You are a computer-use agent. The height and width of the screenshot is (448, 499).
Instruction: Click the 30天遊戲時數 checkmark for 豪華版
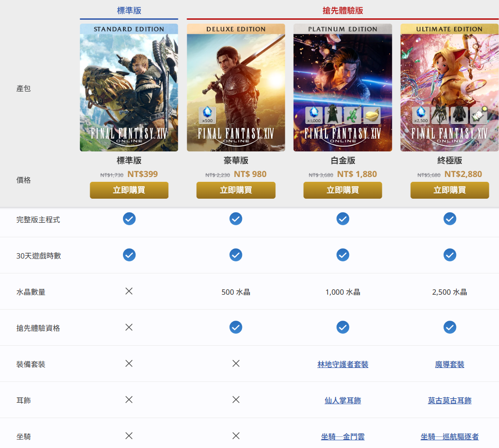pos(236,255)
